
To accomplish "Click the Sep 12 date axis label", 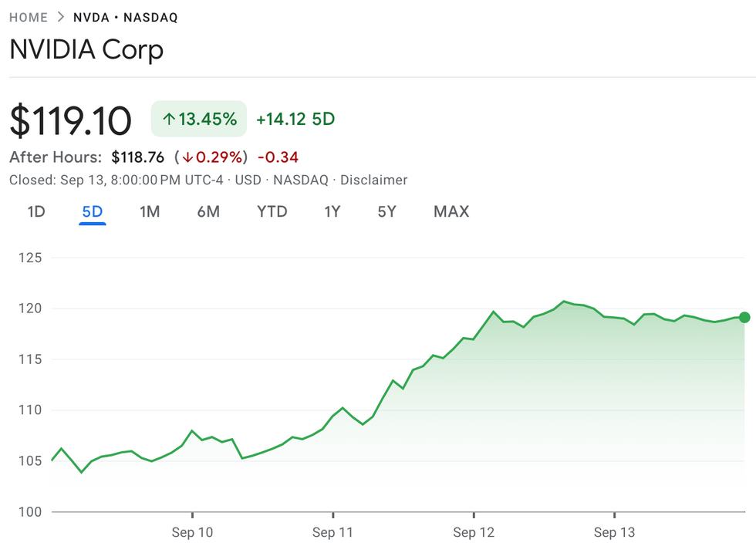I will (x=474, y=532).
